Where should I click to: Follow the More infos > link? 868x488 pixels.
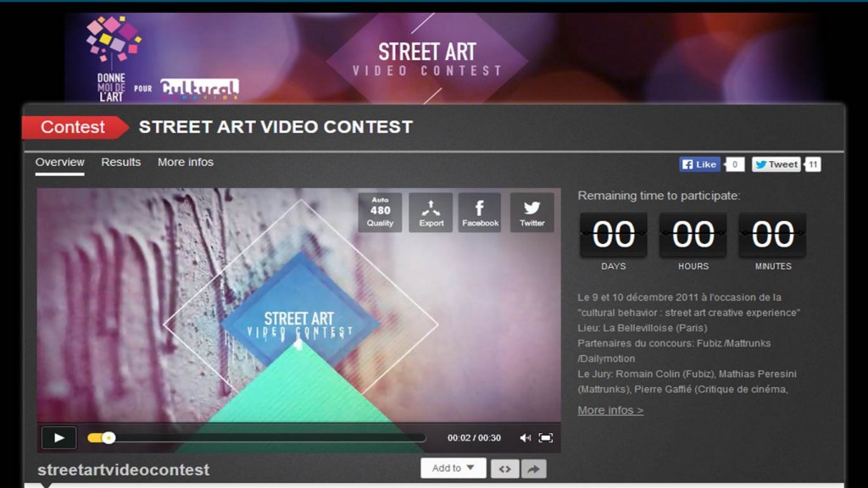click(x=610, y=410)
